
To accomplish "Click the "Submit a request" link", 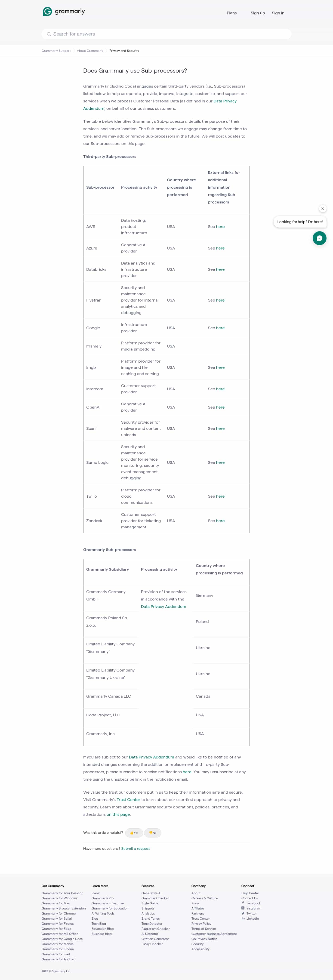I will tap(136, 848).
